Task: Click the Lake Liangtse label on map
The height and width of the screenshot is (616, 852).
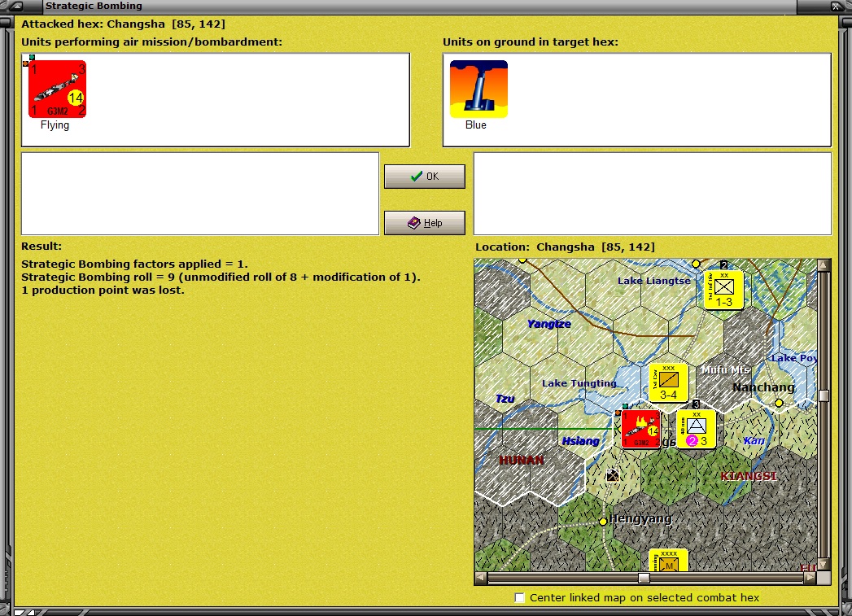Action: 654,281
